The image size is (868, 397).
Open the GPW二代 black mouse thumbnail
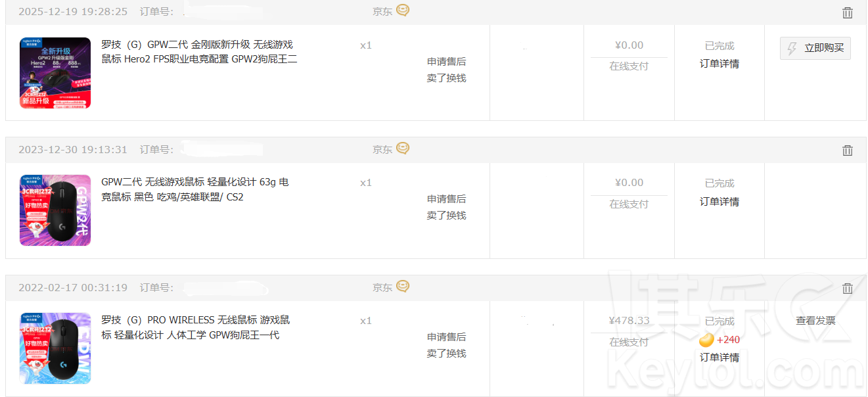pos(55,210)
